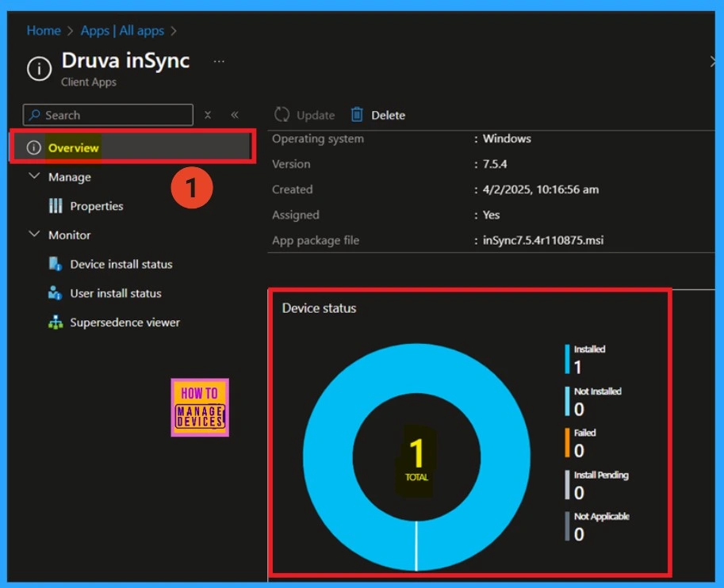The width and height of the screenshot is (724, 588).
Task: Open Supersedence viewer
Action: tap(125, 323)
